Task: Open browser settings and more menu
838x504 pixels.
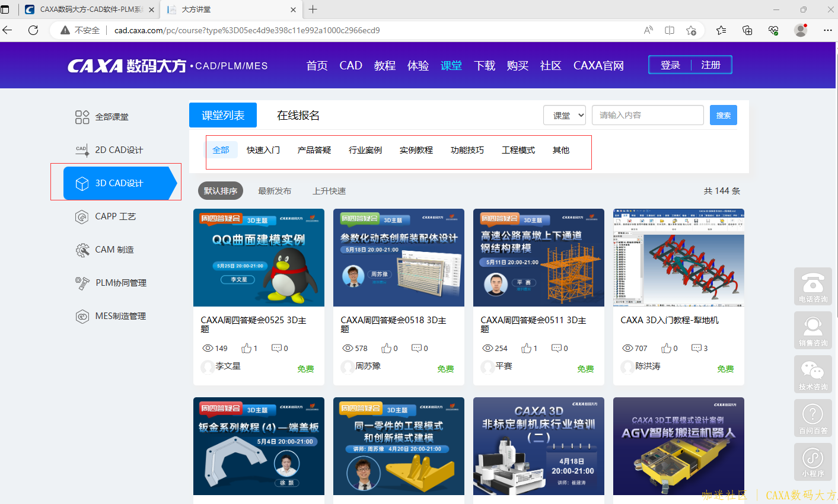Action: click(828, 30)
